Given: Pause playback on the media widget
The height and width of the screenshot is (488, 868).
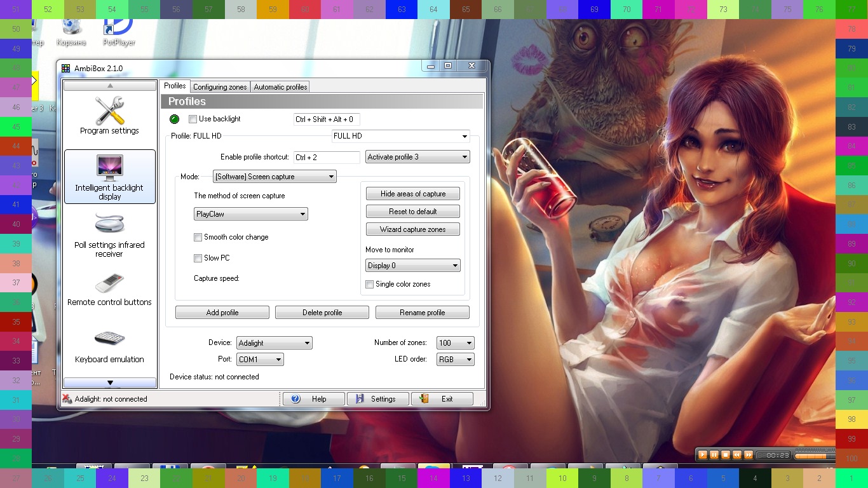Looking at the screenshot, I should click(714, 455).
